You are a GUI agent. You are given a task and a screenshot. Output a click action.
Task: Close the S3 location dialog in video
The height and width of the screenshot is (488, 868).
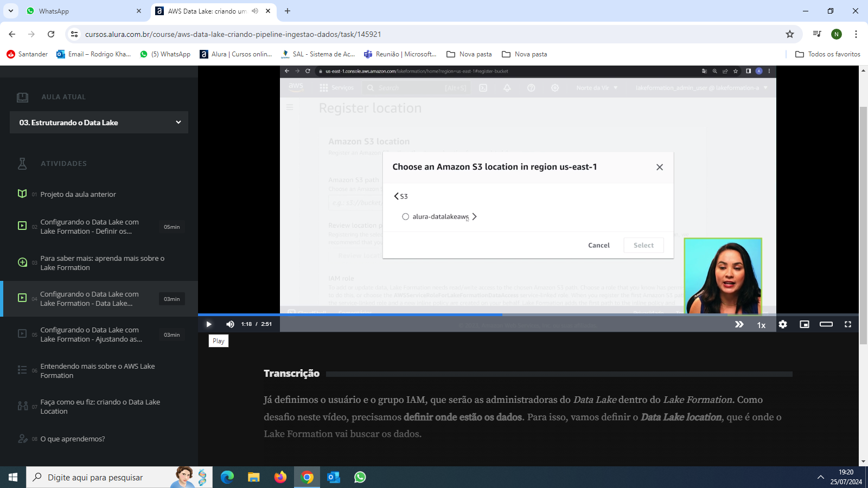click(660, 167)
